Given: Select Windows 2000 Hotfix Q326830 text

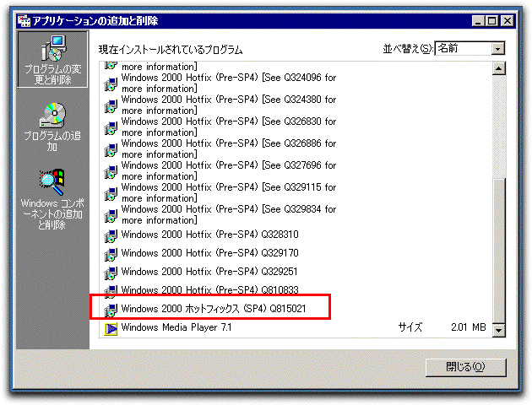Looking at the screenshot, I should tap(229, 127).
